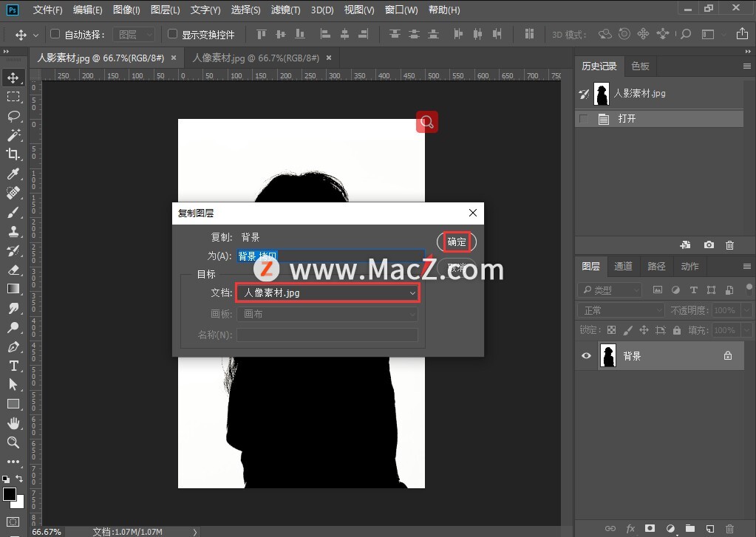This screenshot has width=756, height=537.
Task: Open the 滤镜(T) menu
Action: click(285, 10)
